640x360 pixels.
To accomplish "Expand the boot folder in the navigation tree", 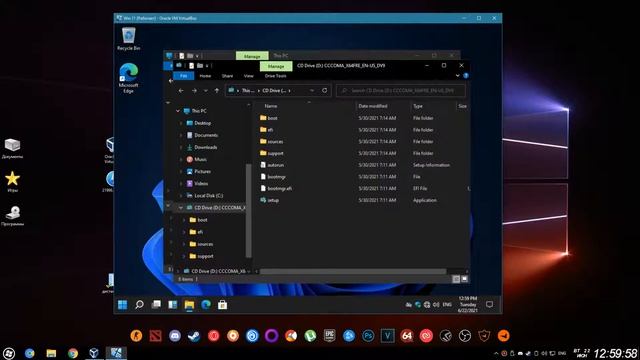I will click(184, 220).
